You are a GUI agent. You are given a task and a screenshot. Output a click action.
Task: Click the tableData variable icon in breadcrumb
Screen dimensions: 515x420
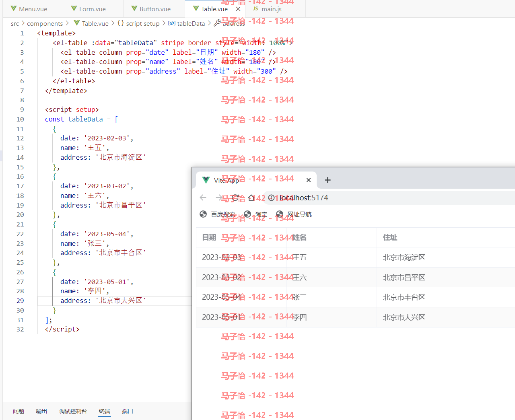pos(172,23)
